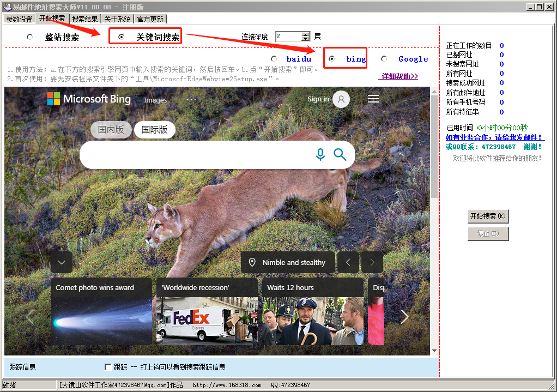Select the 整站搜索 radio button
Image resolution: width=557 pixels, height=392 pixels.
coord(30,37)
